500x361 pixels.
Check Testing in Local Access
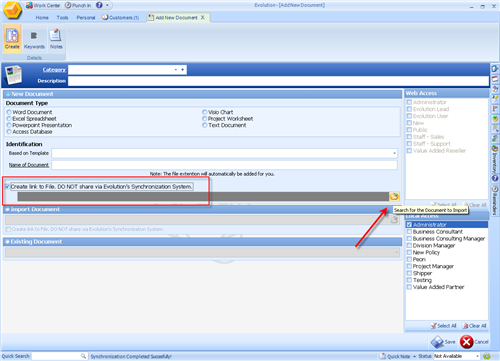(x=409, y=280)
